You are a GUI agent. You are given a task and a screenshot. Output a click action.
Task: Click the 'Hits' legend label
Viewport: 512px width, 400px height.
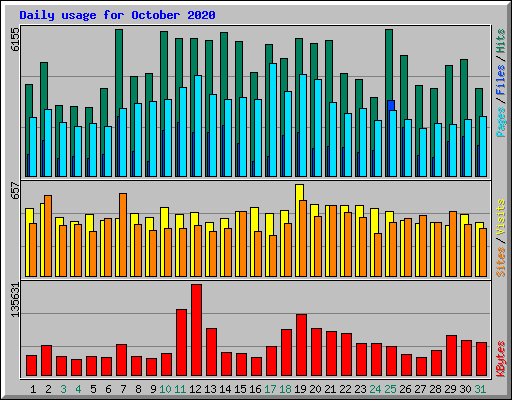[x=500, y=41]
